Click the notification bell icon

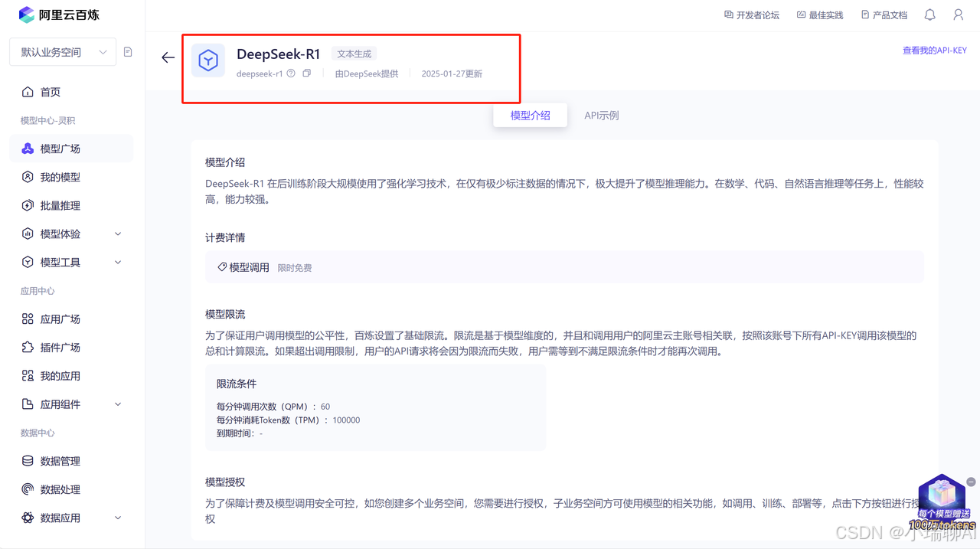930,15
